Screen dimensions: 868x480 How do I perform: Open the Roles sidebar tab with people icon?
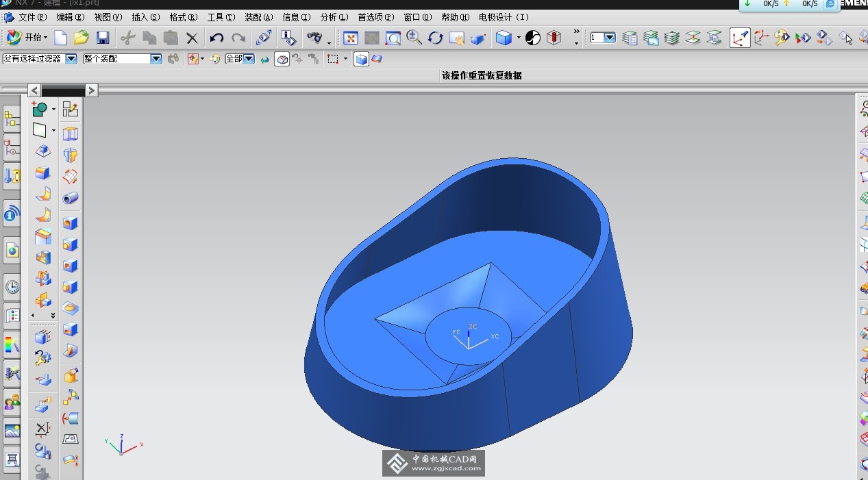point(12,402)
